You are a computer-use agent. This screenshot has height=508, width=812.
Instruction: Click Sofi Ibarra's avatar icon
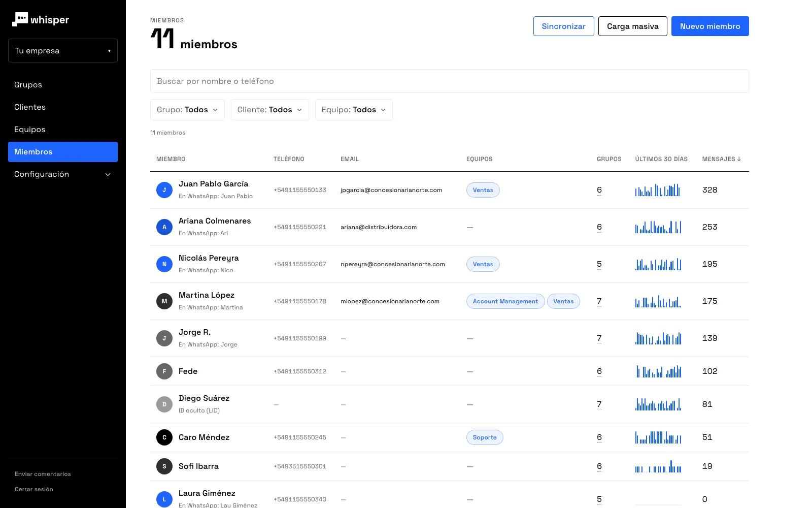point(164,466)
